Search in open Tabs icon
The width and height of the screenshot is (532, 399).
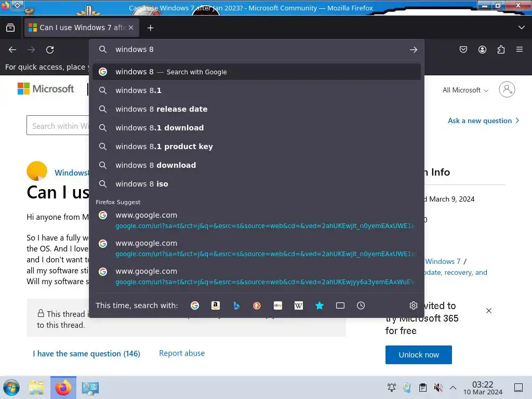340,305
